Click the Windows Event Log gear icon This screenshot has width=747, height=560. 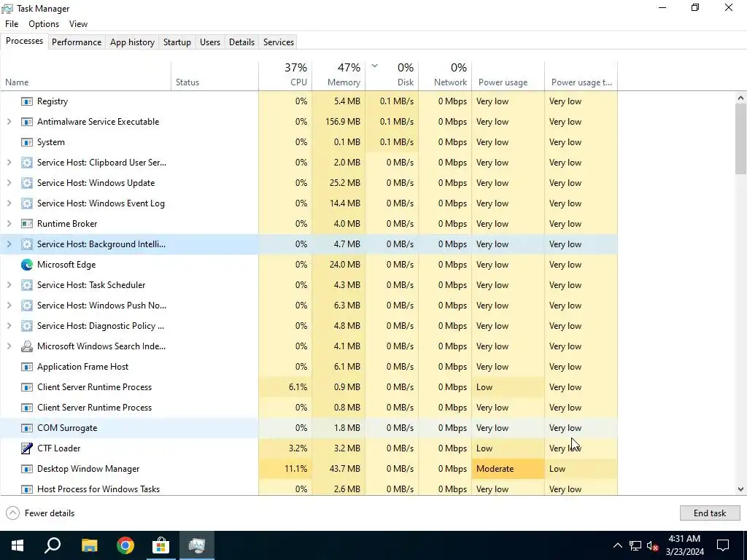pyautogui.click(x=27, y=204)
